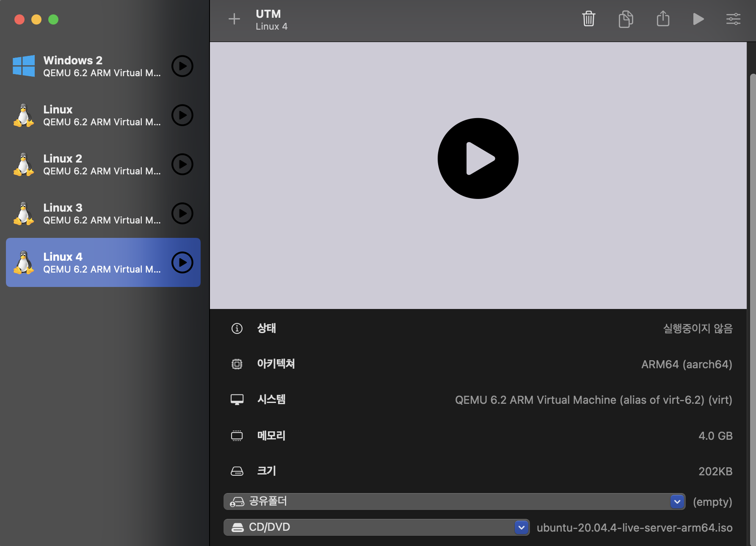Click the Tux penguin icon for Linux
This screenshot has width=756, height=546.
click(x=24, y=115)
